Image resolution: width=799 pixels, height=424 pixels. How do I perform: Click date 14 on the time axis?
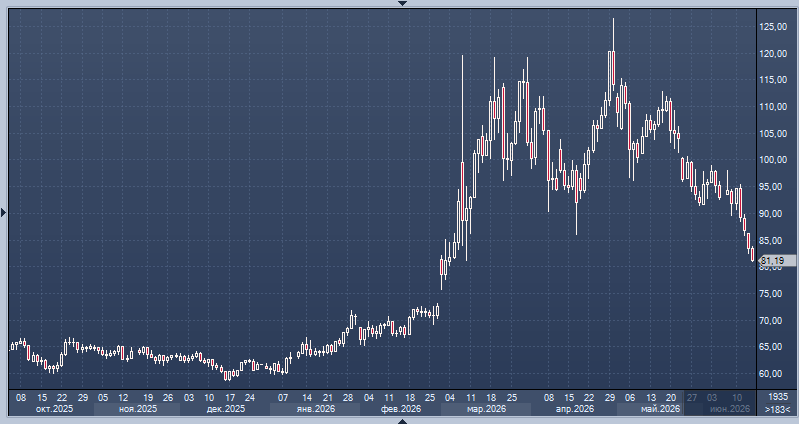coord(307,398)
